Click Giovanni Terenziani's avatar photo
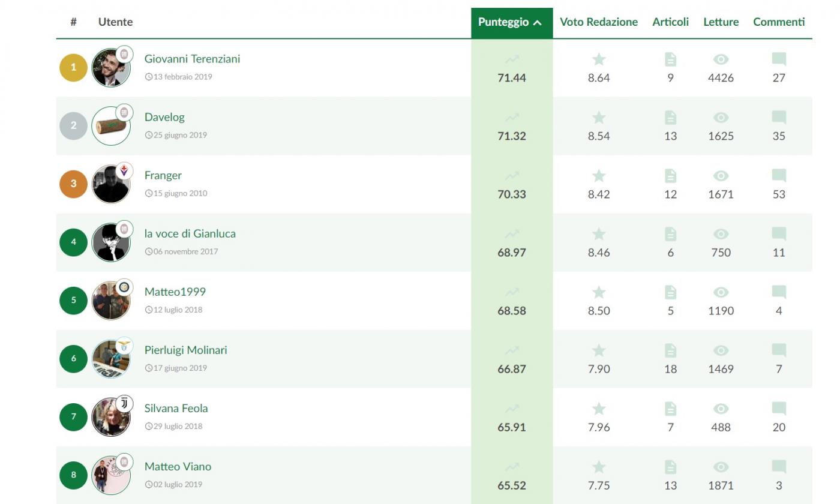The width and height of the screenshot is (840, 504). tap(111, 68)
